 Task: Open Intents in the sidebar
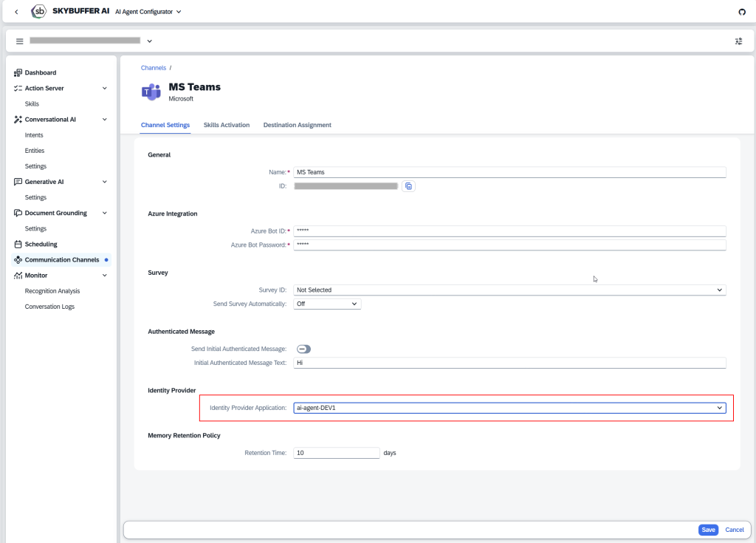click(x=34, y=135)
